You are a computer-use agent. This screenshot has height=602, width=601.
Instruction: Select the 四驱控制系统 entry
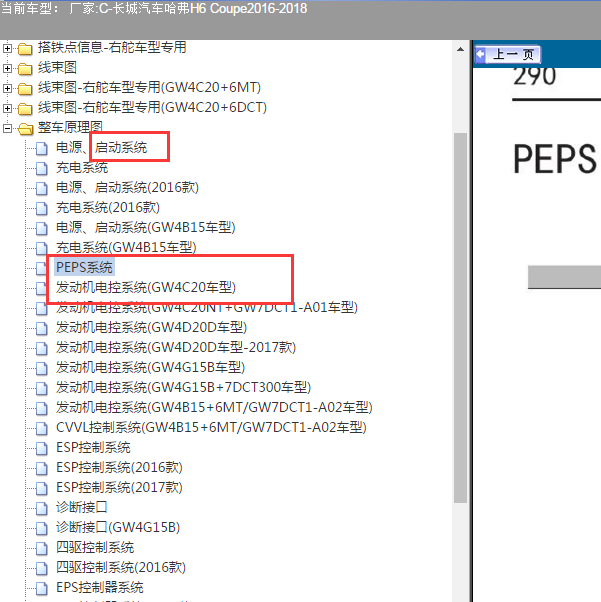pos(95,547)
